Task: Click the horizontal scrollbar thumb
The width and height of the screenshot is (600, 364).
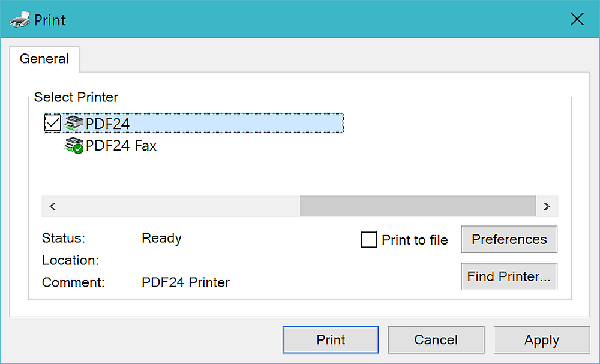Action: 418,206
